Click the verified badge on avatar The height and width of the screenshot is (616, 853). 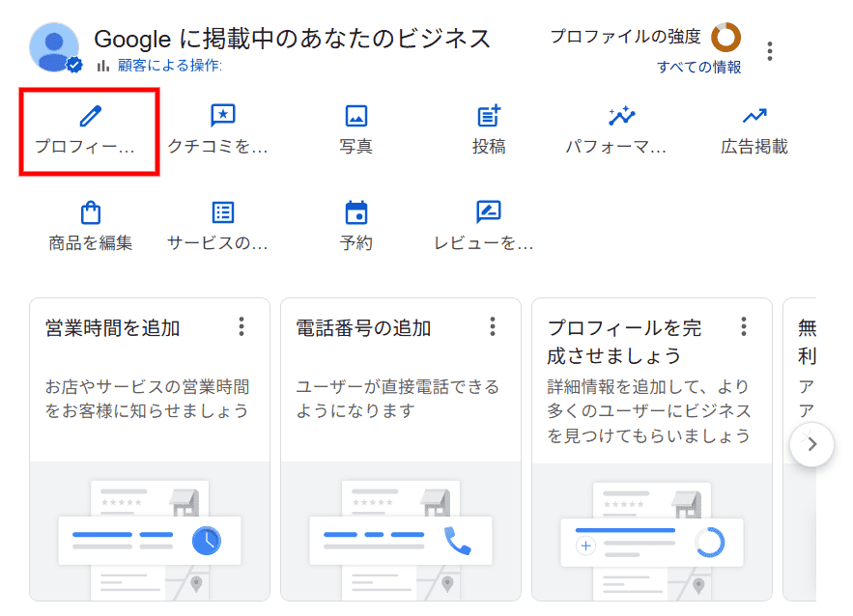pyautogui.click(x=74, y=66)
